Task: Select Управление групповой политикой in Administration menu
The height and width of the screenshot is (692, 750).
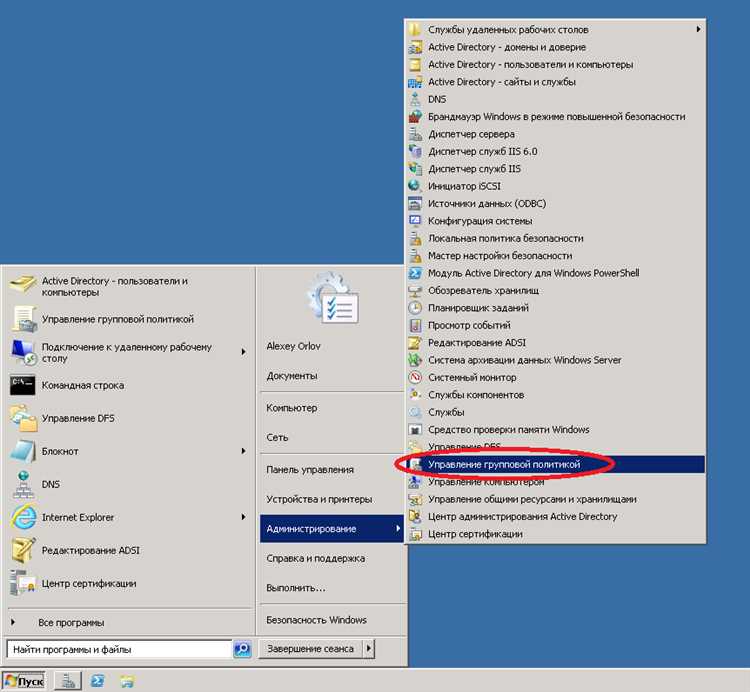Action: [x=555, y=464]
